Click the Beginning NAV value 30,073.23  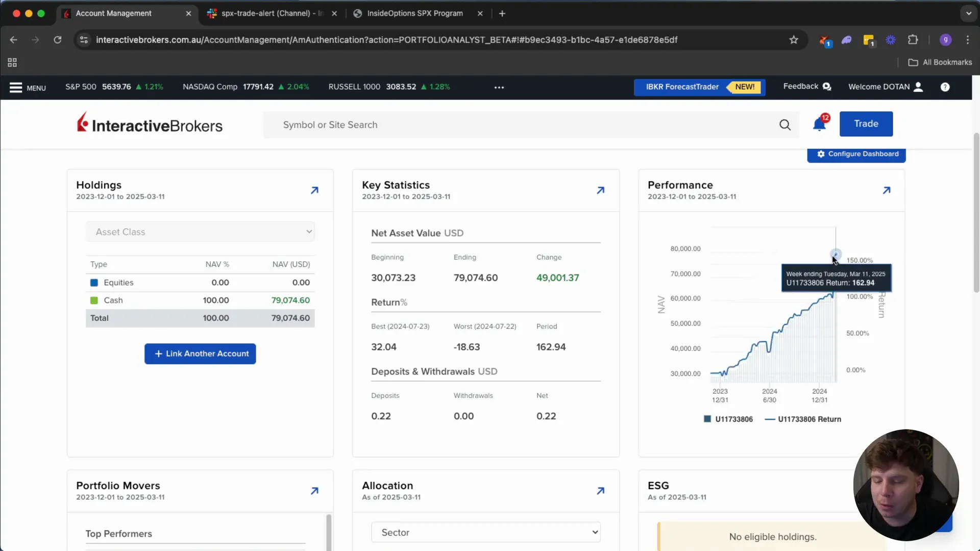(x=393, y=278)
